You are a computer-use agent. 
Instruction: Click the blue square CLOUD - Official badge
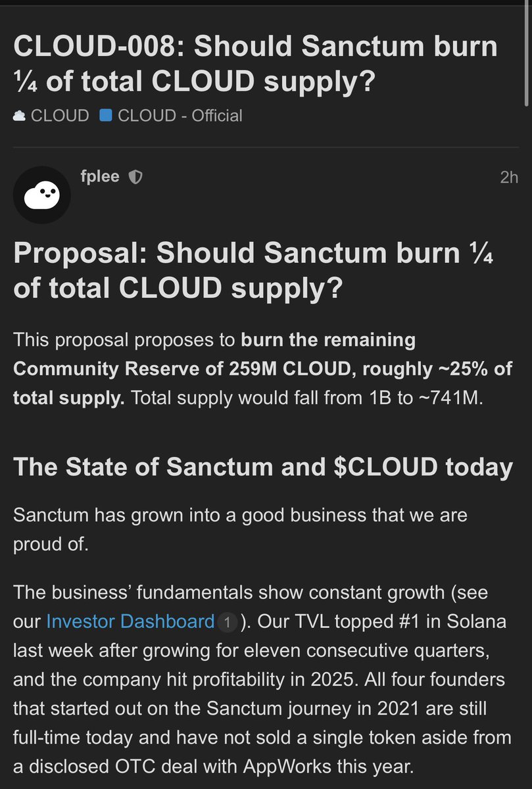(106, 116)
